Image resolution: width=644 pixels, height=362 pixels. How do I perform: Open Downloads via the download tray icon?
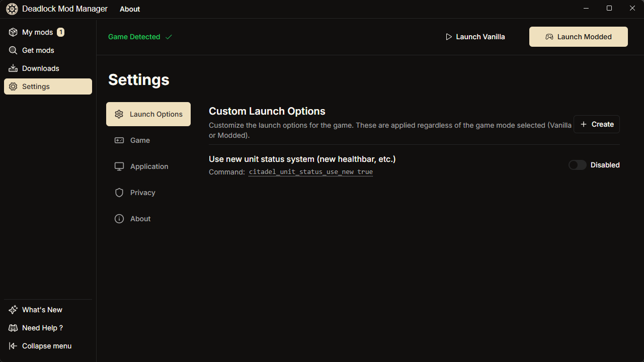pos(13,68)
